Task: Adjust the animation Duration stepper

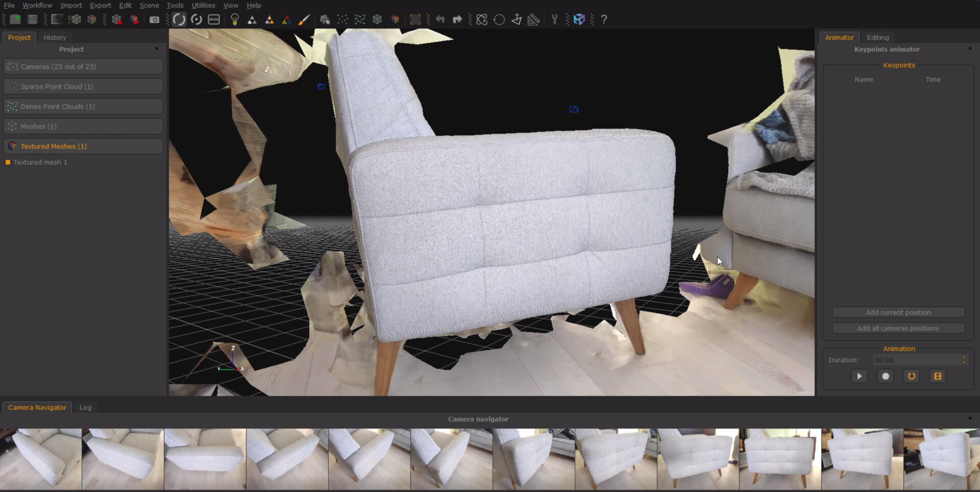Action: click(x=964, y=360)
